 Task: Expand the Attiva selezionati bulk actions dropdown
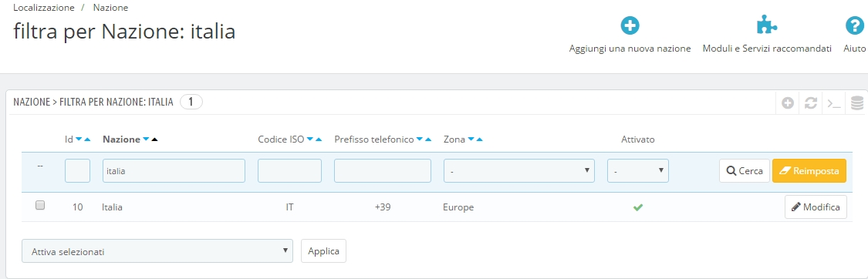coord(157,250)
